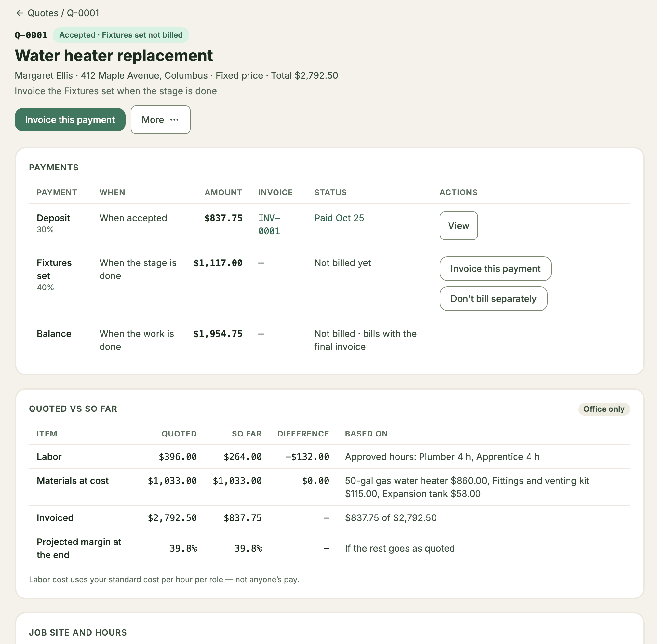Click the $1,117.00 Fixtures set amount
The width and height of the screenshot is (657, 644).
pos(218,263)
